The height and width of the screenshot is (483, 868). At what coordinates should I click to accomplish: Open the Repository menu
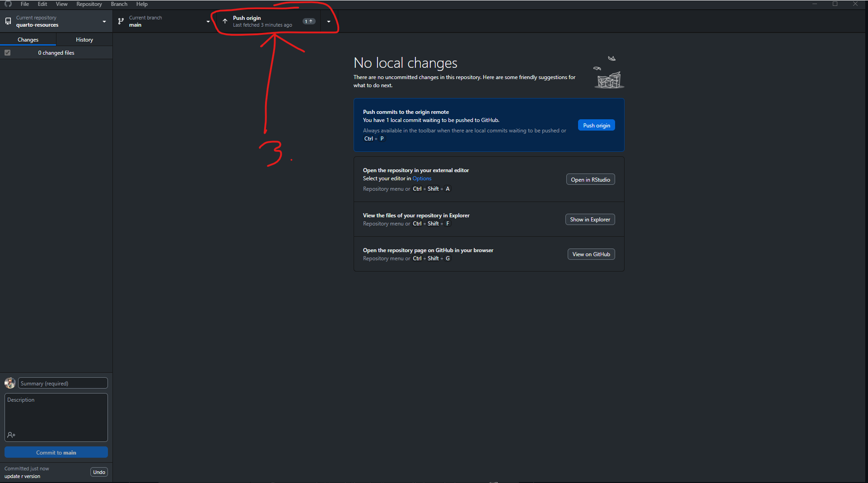[89, 4]
